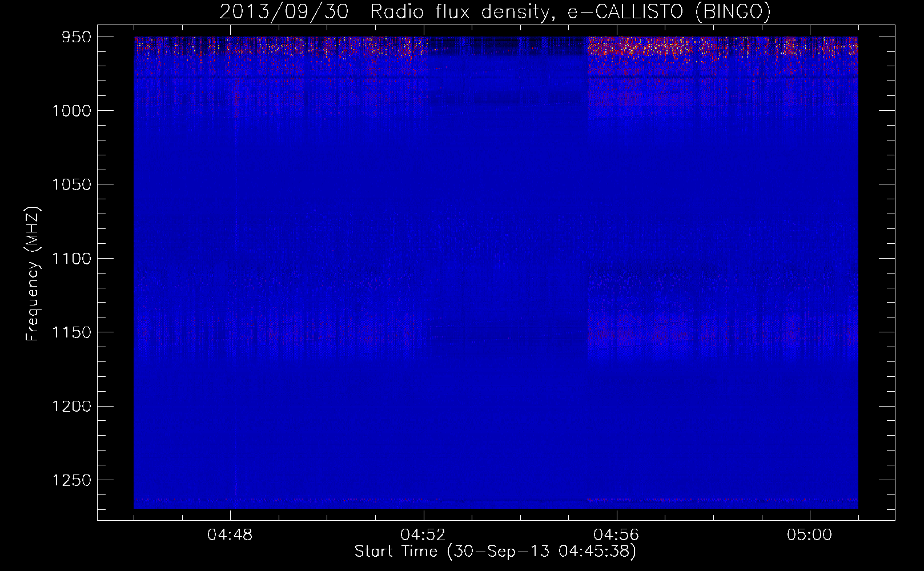
Task: Click the '1200' frequency axis label
Action: click(x=71, y=406)
